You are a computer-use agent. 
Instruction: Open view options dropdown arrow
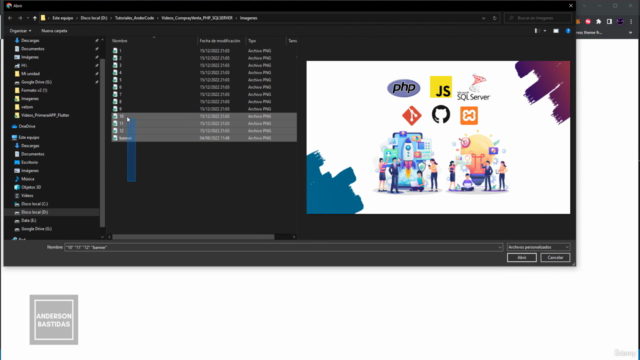(x=545, y=31)
